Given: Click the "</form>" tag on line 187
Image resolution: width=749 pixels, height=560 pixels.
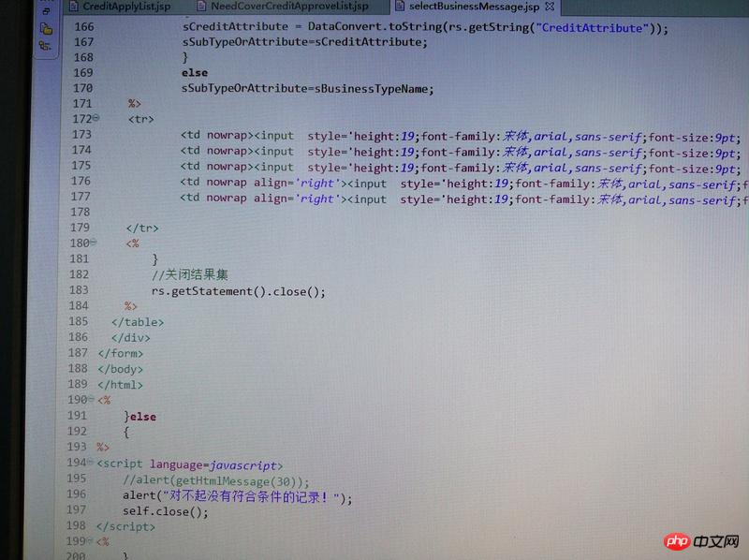Looking at the screenshot, I should 121,354.
